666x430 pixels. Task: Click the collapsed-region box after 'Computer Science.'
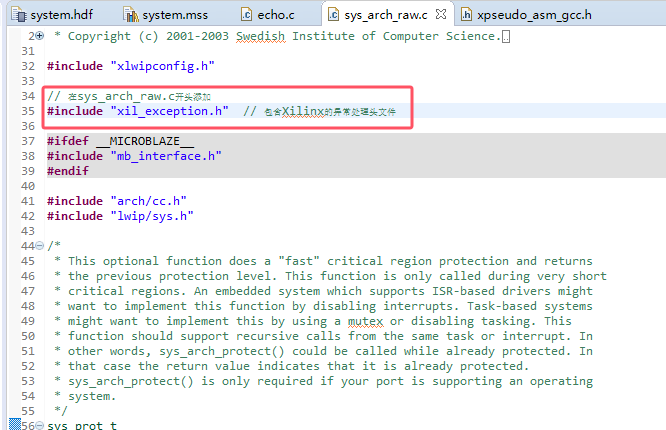[x=506, y=37]
